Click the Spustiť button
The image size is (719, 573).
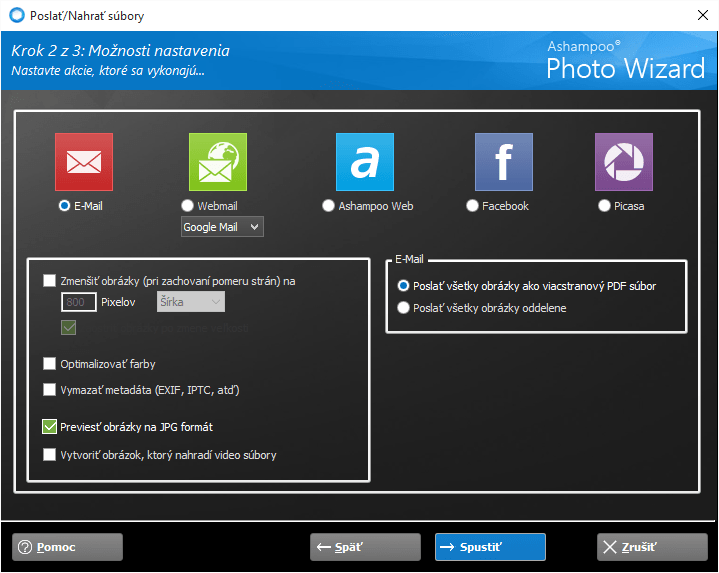(490, 547)
